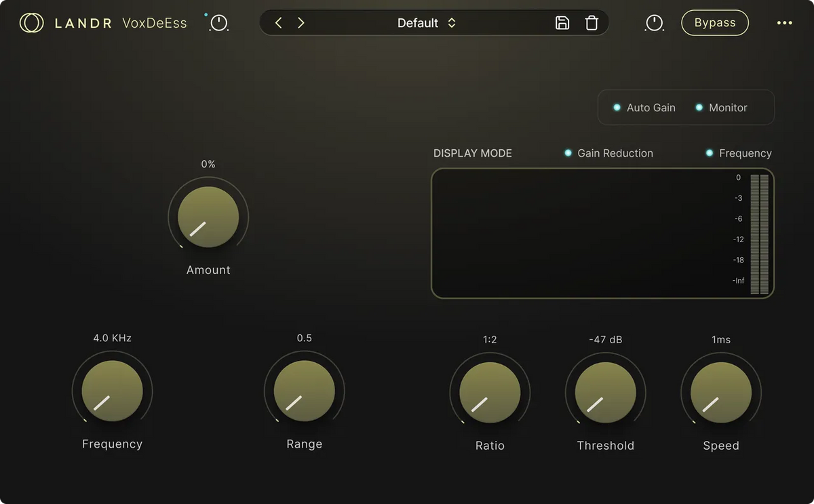Click the small knob icon beside VoxDeEss
814x504 pixels.
coord(219,23)
